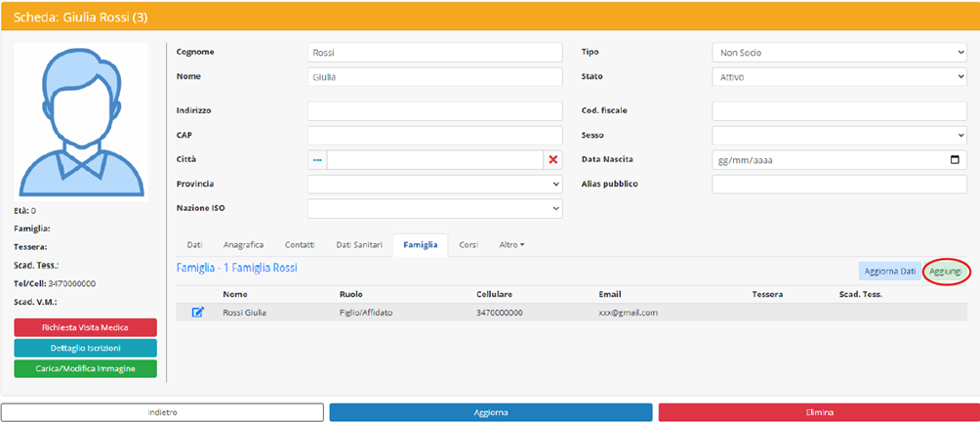Expand the Tipo dropdown

838,53
